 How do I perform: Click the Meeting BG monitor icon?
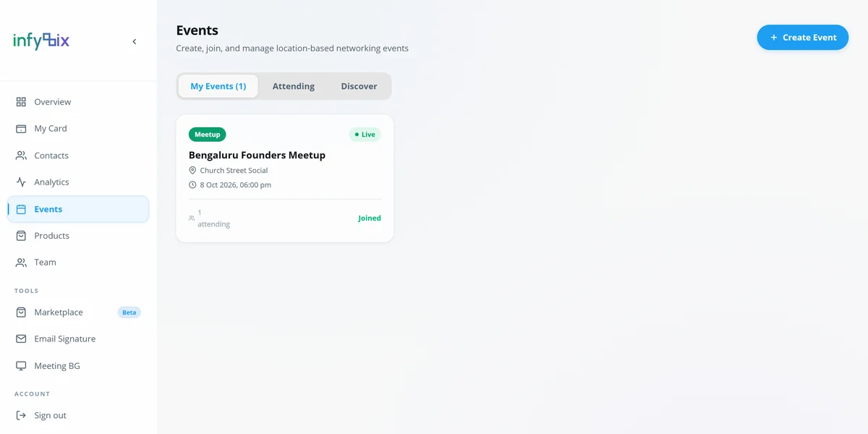(21, 366)
